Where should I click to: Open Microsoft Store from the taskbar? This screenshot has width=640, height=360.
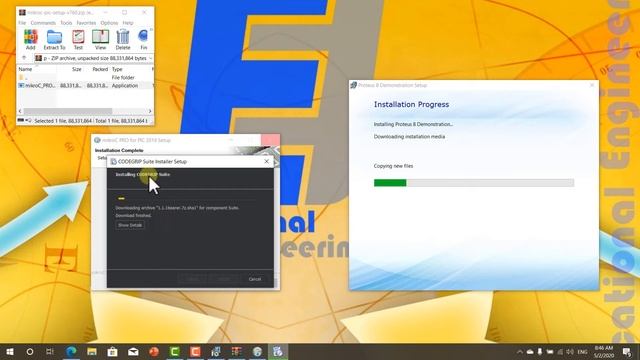[x=113, y=351]
